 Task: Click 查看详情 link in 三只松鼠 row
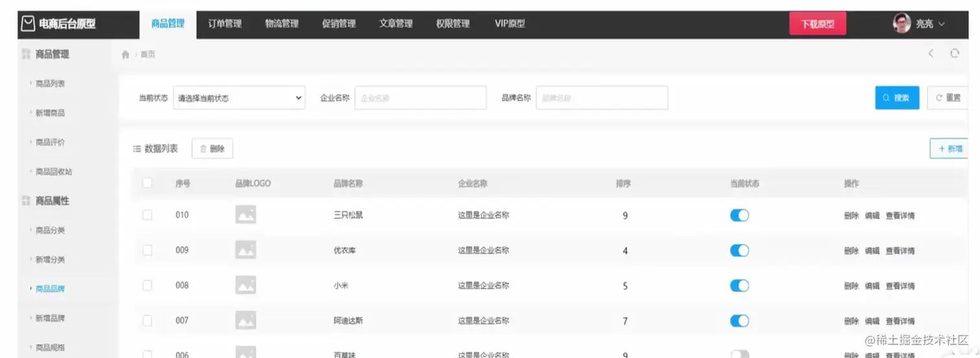click(900, 216)
